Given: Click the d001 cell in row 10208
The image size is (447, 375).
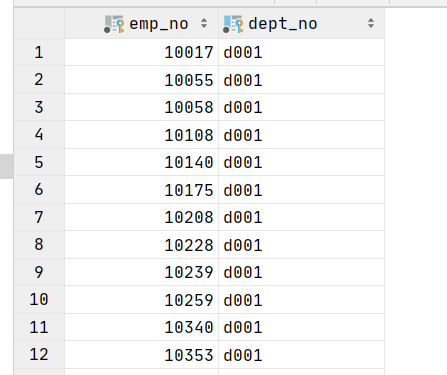Looking at the screenshot, I should tap(302, 217).
